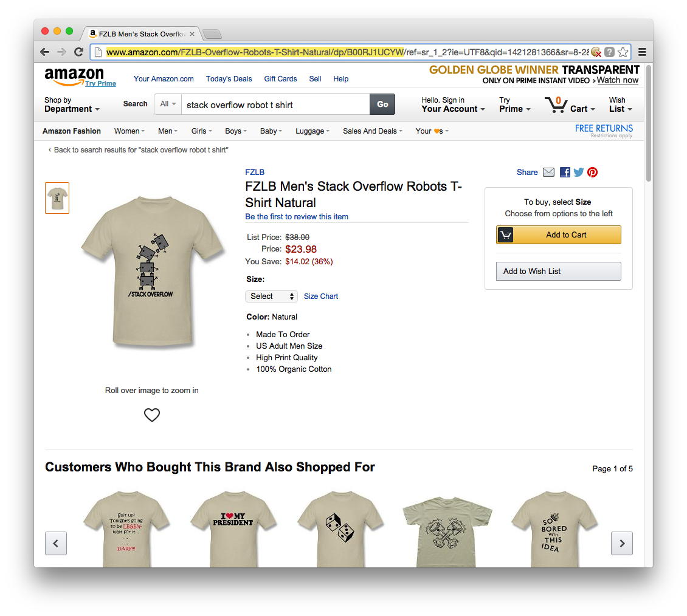687x616 pixels.
Task: Open the shopping cart icon
Action: coord(556,105)
